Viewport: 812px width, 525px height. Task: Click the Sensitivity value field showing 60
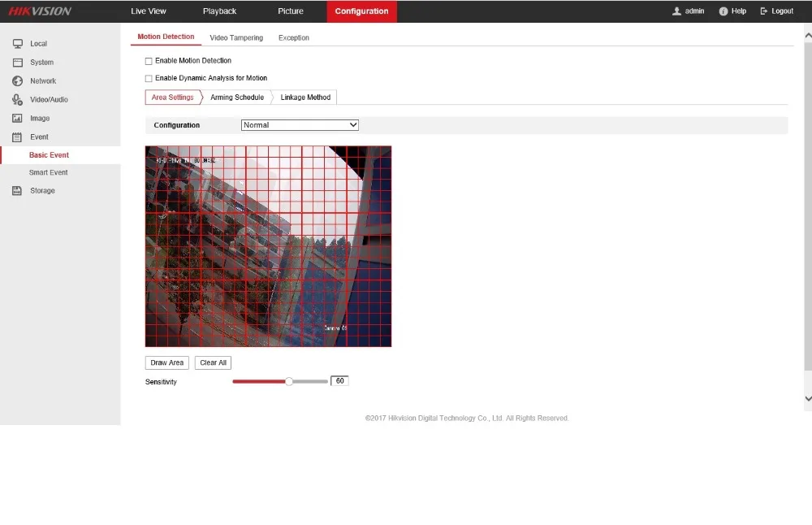(339, 381)
